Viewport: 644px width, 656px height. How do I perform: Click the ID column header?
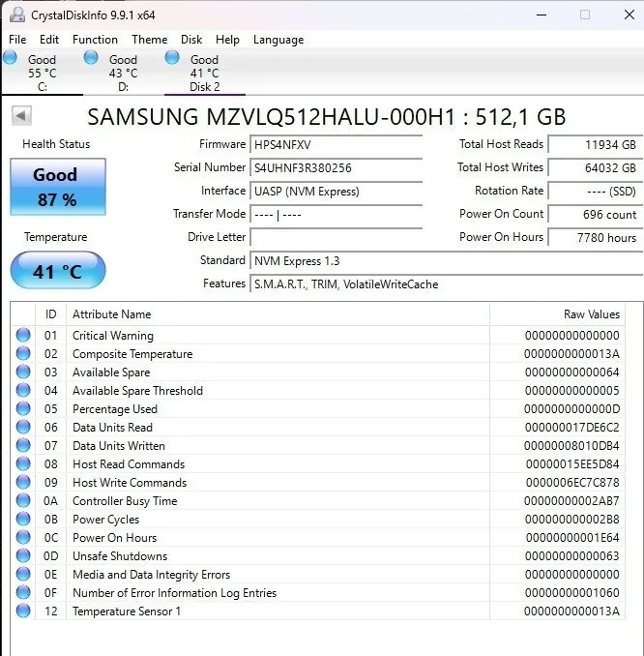(50, 314)
